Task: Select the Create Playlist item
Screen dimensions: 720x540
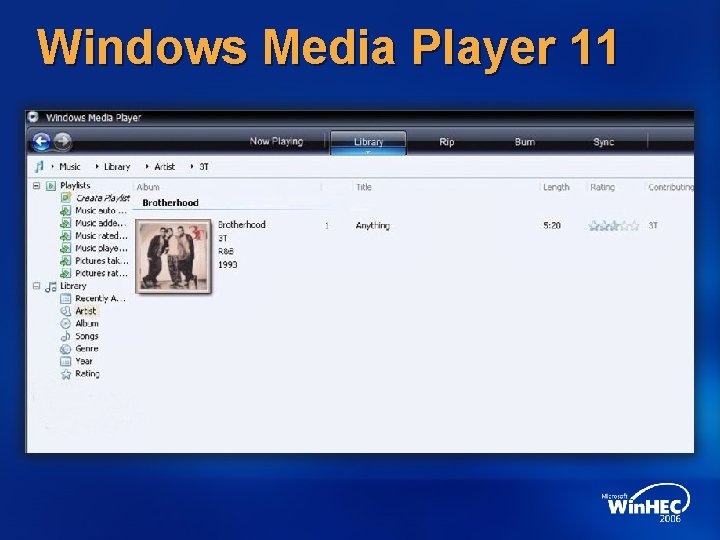Action: (x=103, y=198)
